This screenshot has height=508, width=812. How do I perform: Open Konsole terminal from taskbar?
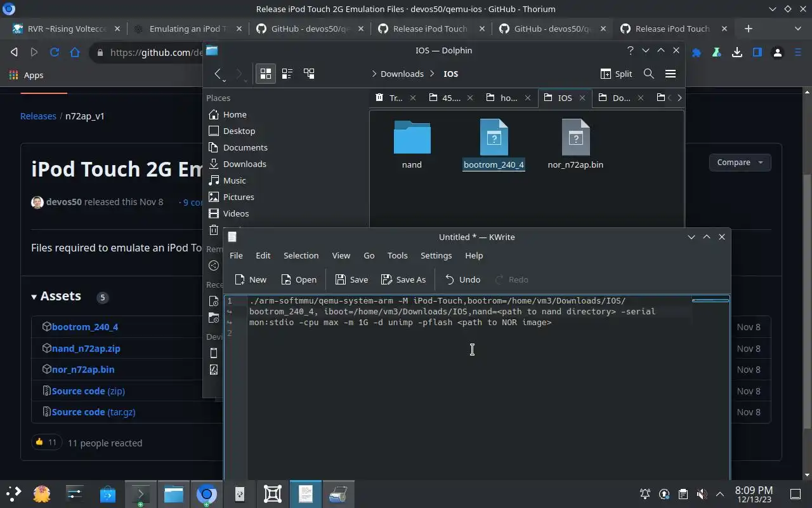click(140, 493)
